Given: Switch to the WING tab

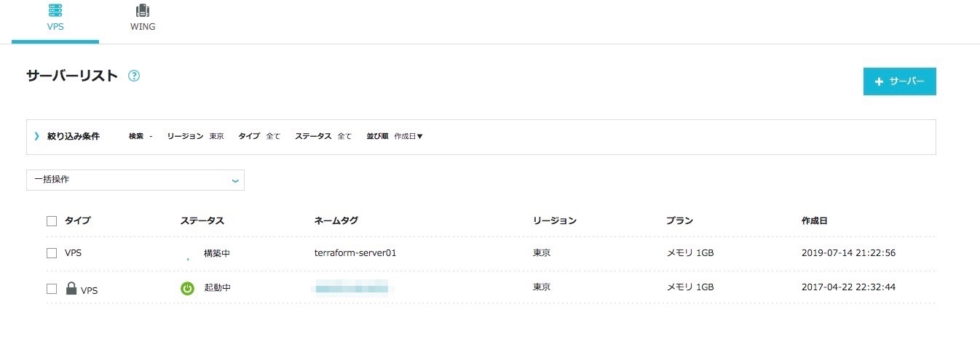Looking at the screenshot, I should [x=143, y=27].
